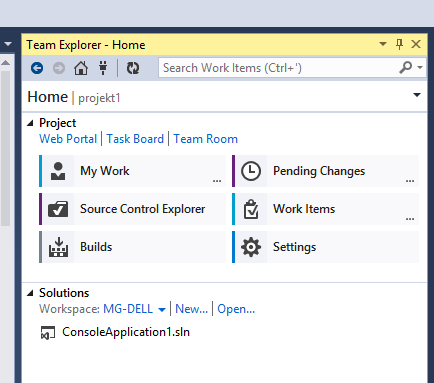Open the Settings gear tile
Viewport: 434px width, 383px height.
tap(325, 247)
